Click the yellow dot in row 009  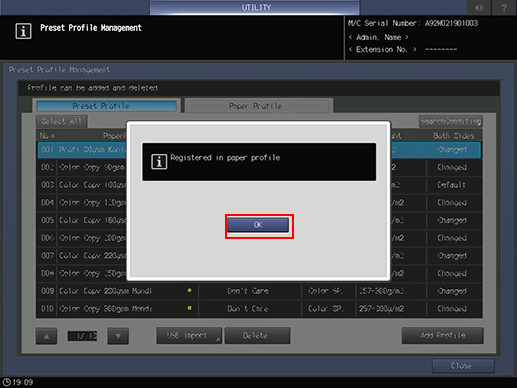189,290
